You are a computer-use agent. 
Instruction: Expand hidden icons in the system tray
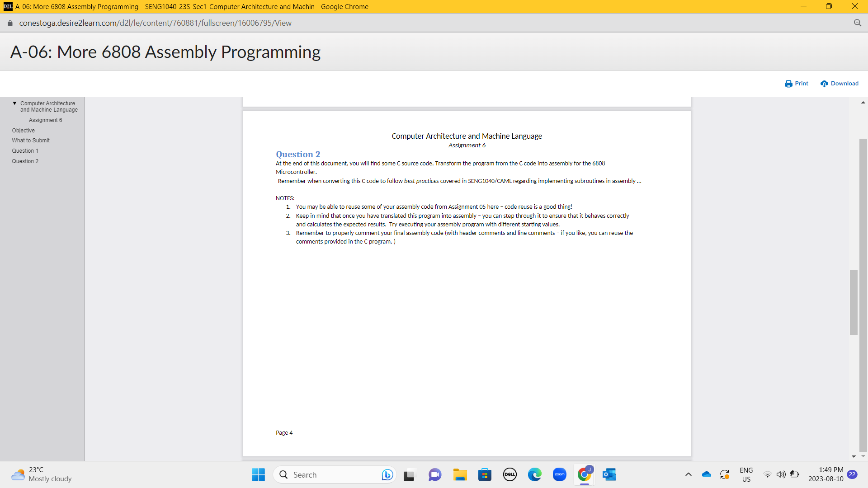tap(689, 474)
